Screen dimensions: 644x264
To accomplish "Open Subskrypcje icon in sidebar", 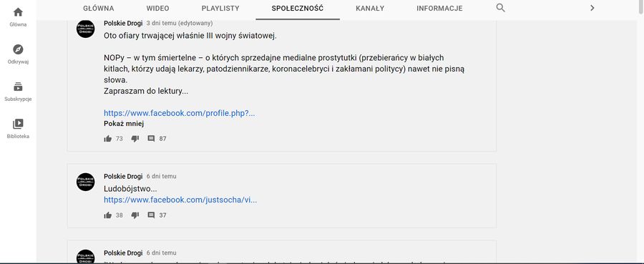I will tap(18, 87).
